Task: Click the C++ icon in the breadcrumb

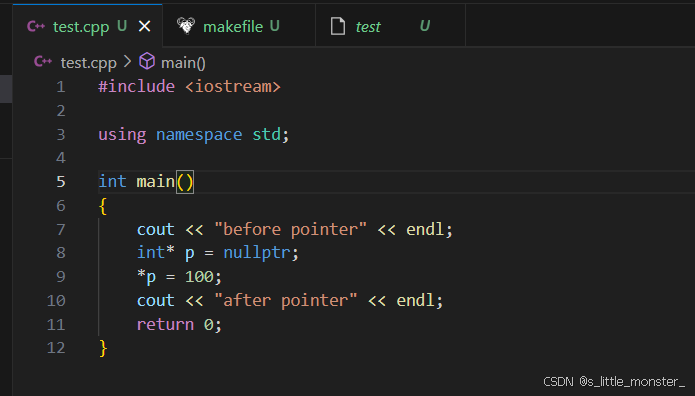Action: pyautogui.click(x=43, y=62)
